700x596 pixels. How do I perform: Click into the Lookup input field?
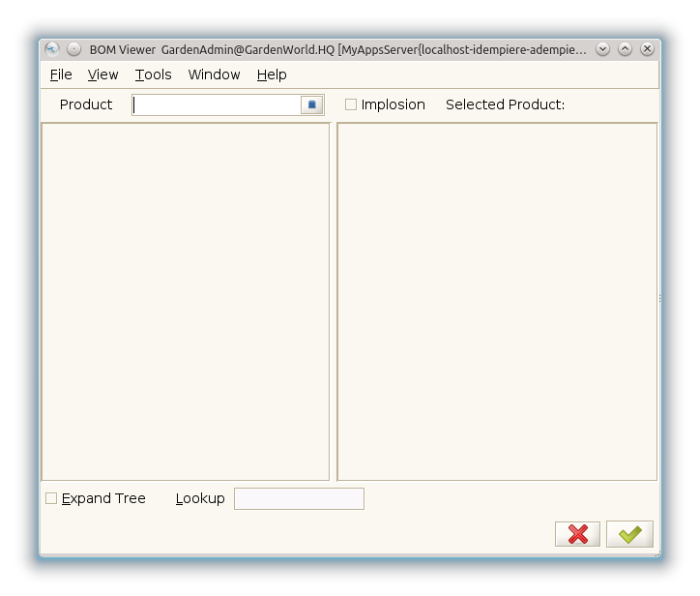pos(299,498)
